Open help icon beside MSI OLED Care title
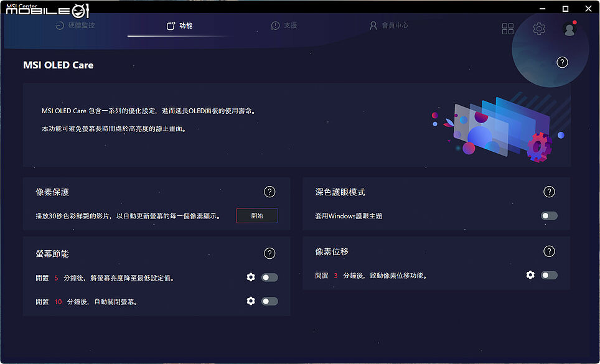Viewport: 600px width, 364px height. (562, 62)
